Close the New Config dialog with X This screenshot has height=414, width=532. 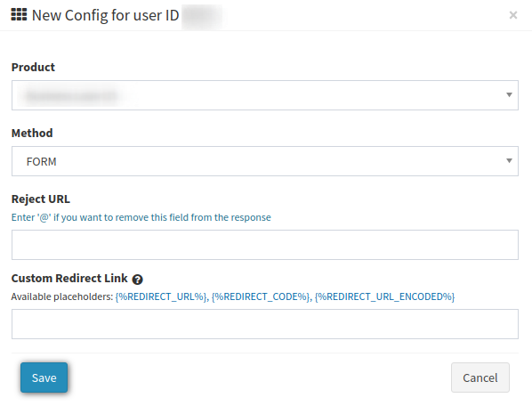[513, 15]
